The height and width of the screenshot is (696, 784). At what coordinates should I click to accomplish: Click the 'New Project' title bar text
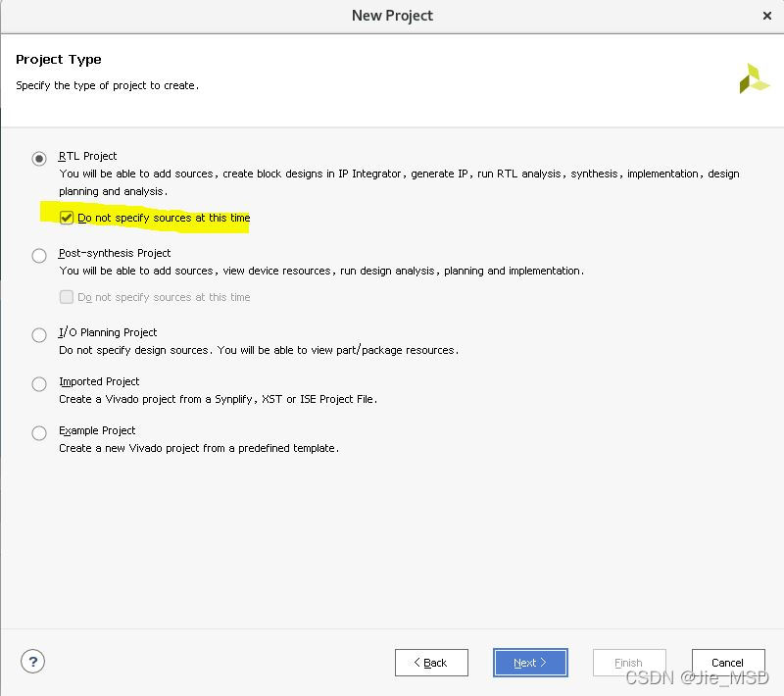(393, 16)
